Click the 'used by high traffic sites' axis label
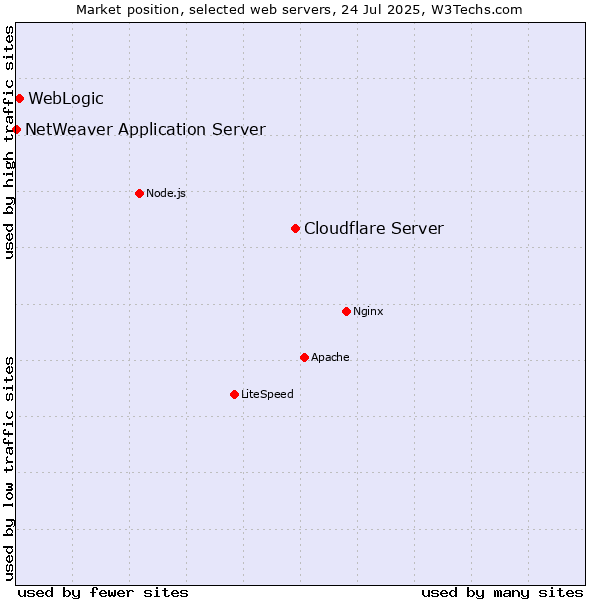Screen dimensions: 600x600 coord(8,143)
